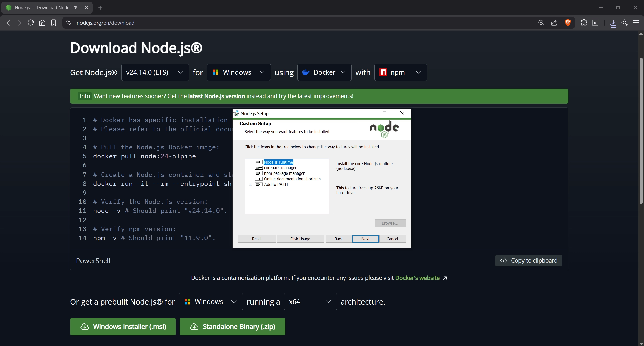This screenshot has width=644, height=346.
Task: Open a new browser tab
Action: tap(100, 8)
